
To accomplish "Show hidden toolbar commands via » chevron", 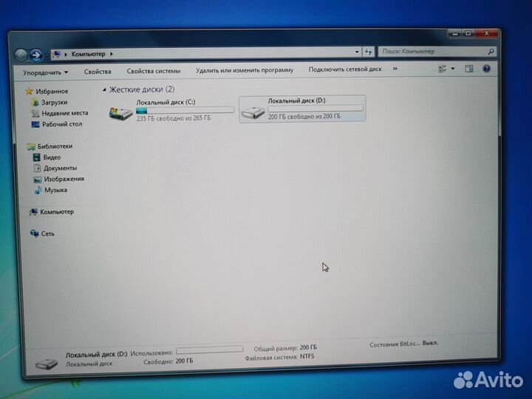I will pyautogui.click(x=395, y=69).
